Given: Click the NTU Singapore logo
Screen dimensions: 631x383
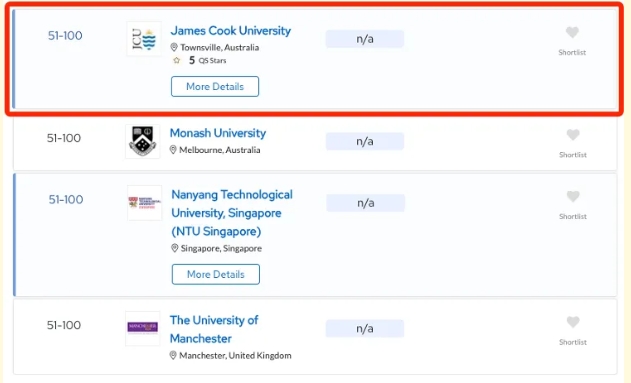Looking at the screenshot, I should (x=144, y=203).
